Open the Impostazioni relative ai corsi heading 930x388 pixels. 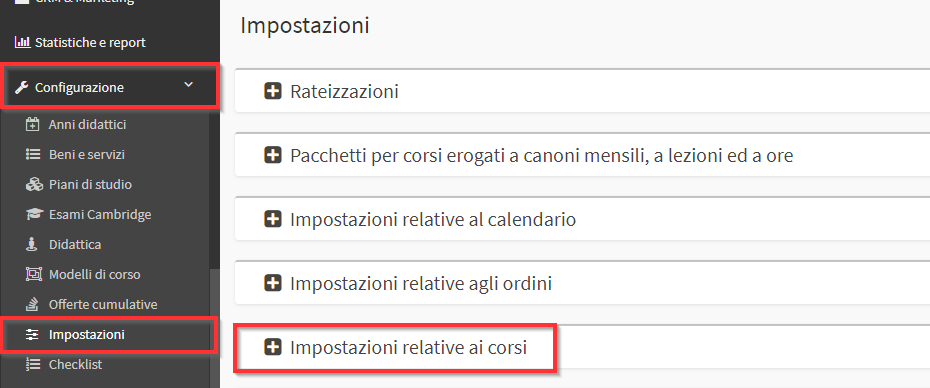[409, 348]
